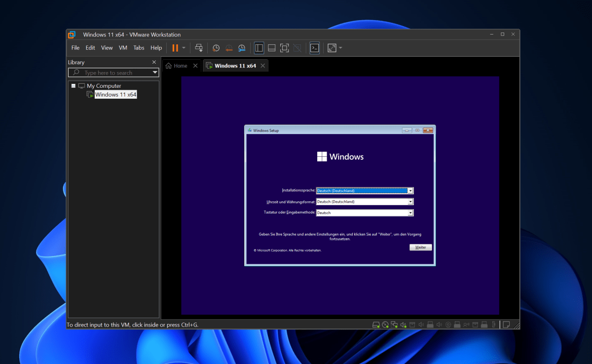Viewport: 592px width, 364px height.
Task: Open the VM menu
Action: (x=122, y=47)
